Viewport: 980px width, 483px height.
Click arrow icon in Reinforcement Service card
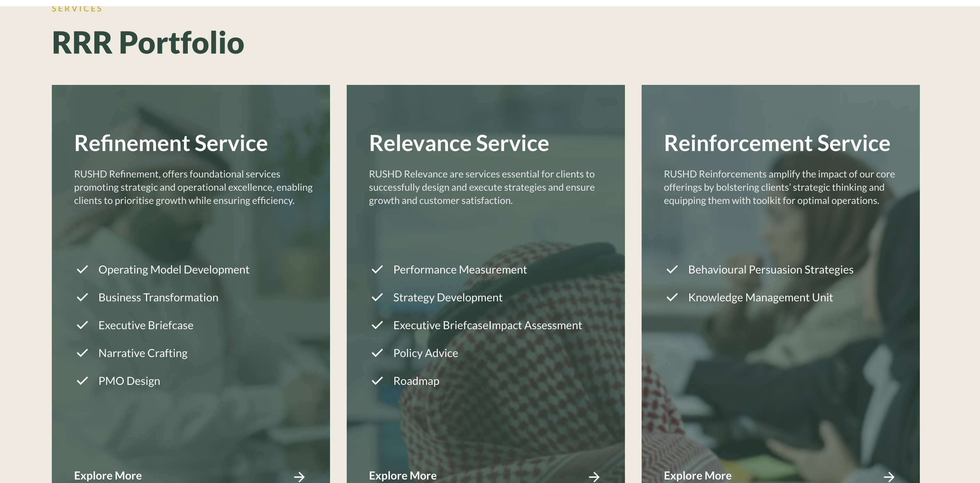[889, 476]
